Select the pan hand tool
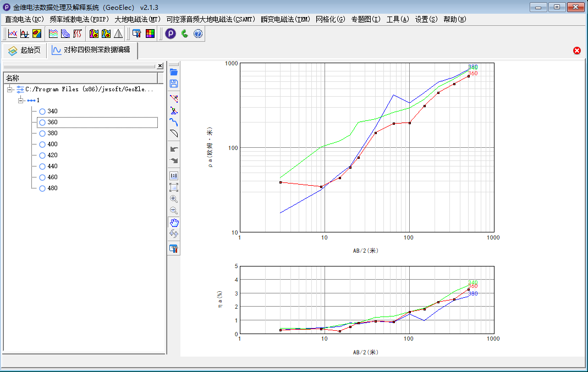The image size is (588, 372). tap(174, 223)
